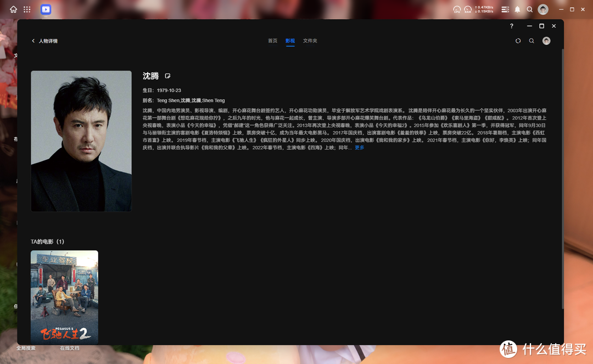
Task: Click the video app vertical scrollbar
Action: (x=562, y=178)
